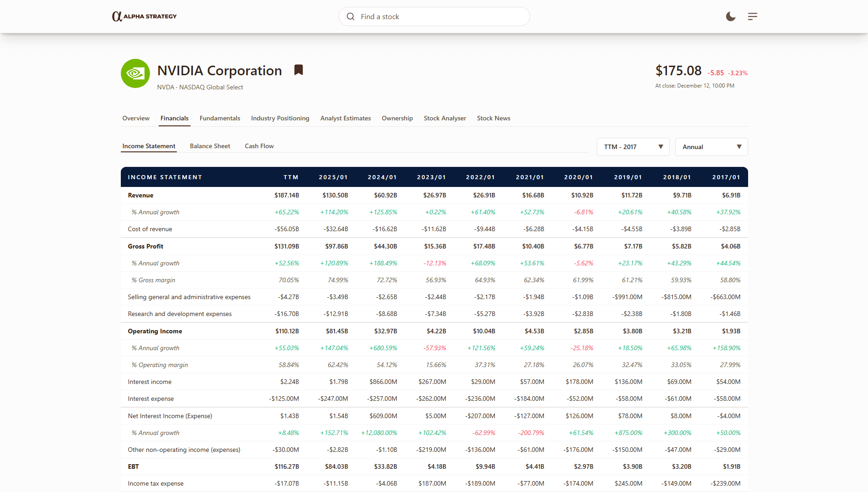This screenshot has height=492, width=868.
Task: Open the TTM - 2017 period dropdown
Action: pyautogui.click(x=633, y=146)
